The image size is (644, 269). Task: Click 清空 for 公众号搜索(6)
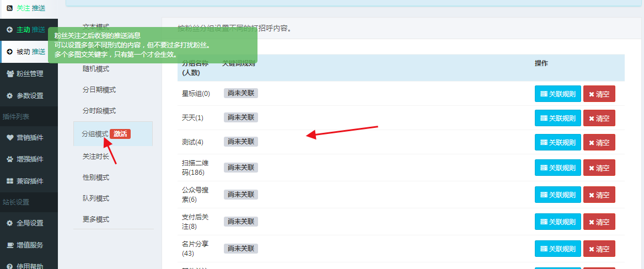tap(599, 195)
